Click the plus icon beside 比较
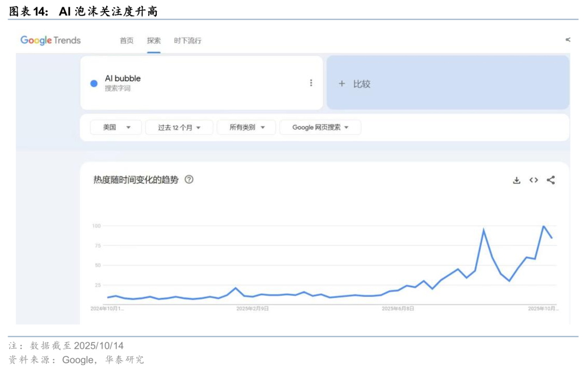The image size is (588, 369). (342, 84)
